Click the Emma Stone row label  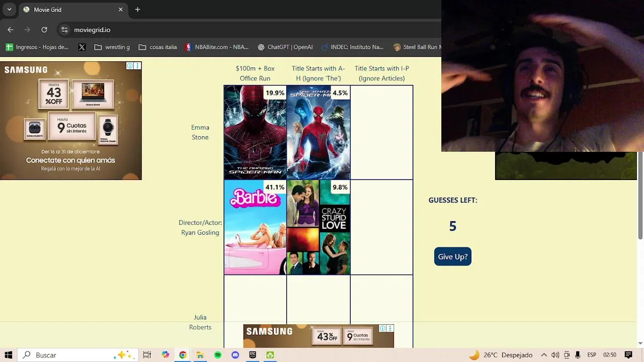200,132
